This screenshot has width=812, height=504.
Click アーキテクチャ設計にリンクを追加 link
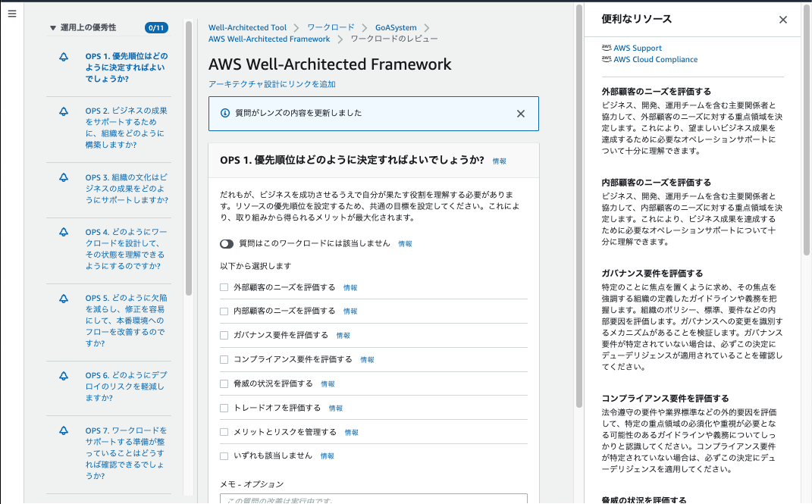[272, 84]
